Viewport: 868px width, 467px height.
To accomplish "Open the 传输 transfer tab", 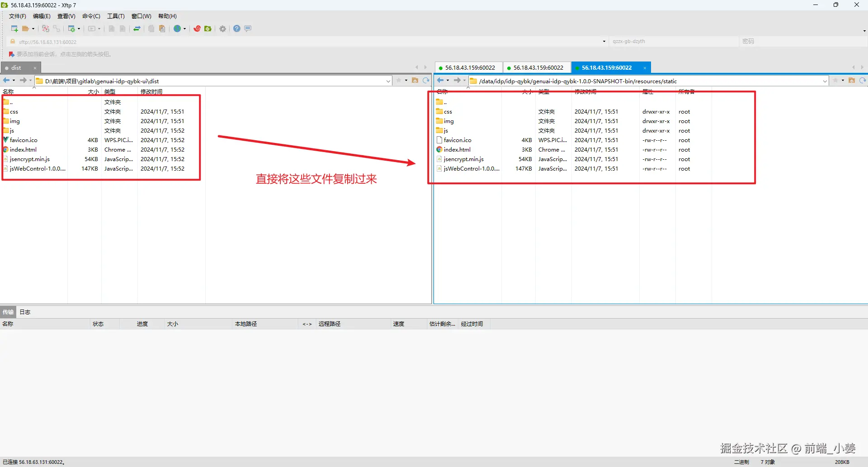I will pos(8,312).
